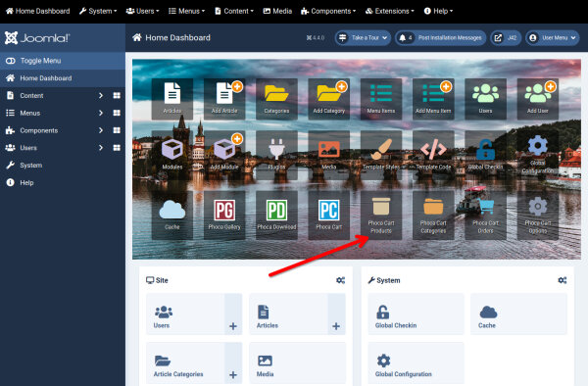Open the Users quick icon in banner
Image resolution: width=588 pixels, height=386 pixels.
tap(485, 99)
